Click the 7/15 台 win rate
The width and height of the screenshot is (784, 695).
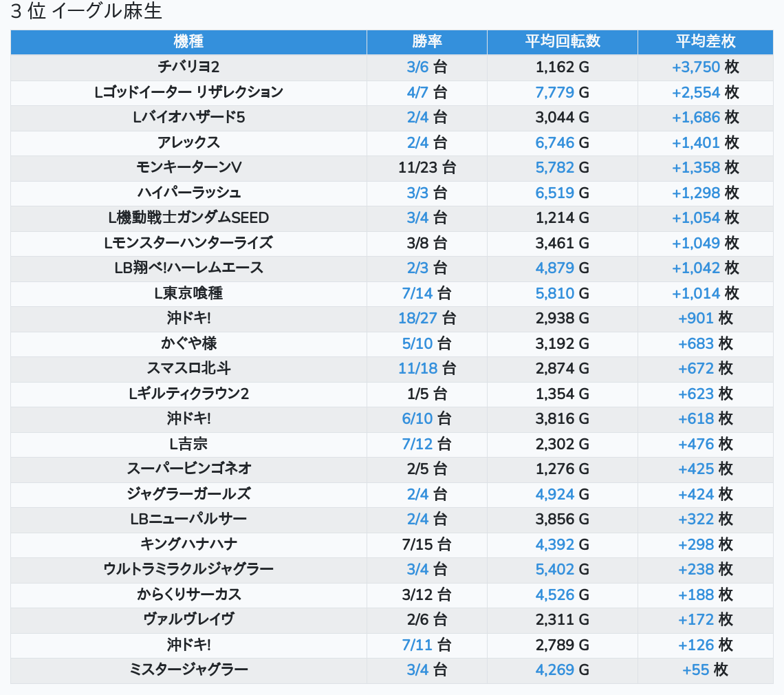point(427,544)
